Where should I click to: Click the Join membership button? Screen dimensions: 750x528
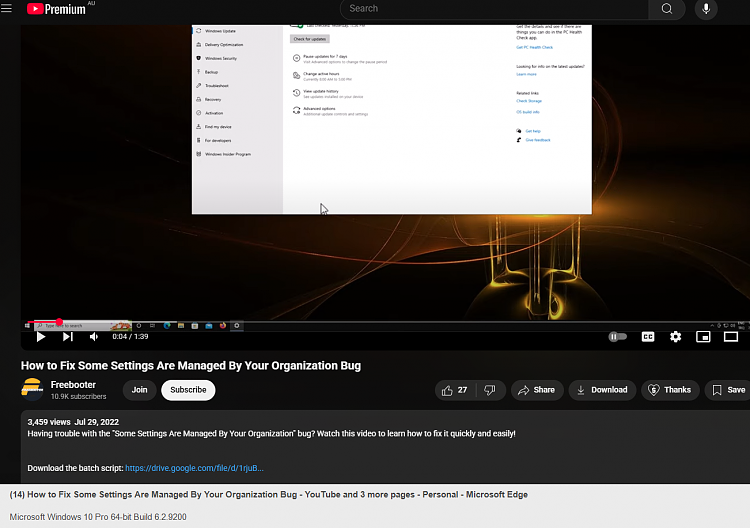coord(139,390)
